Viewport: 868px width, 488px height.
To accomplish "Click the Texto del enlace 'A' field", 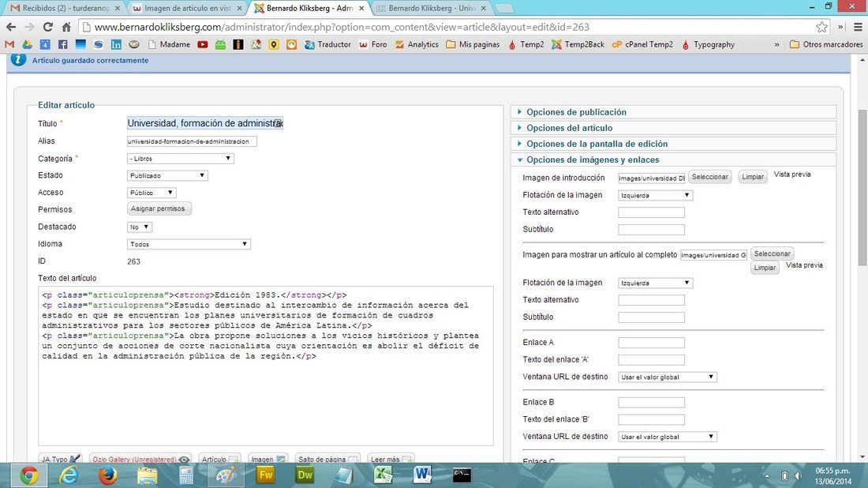I will (651, 360).
